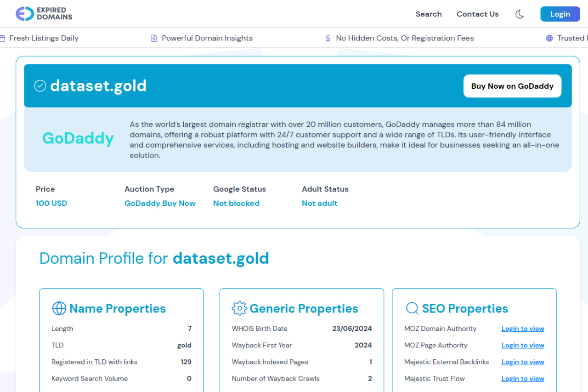Click the Wayback Indexed Pages label
This screenshot has height=392, width=588.
tap(270, 362)
